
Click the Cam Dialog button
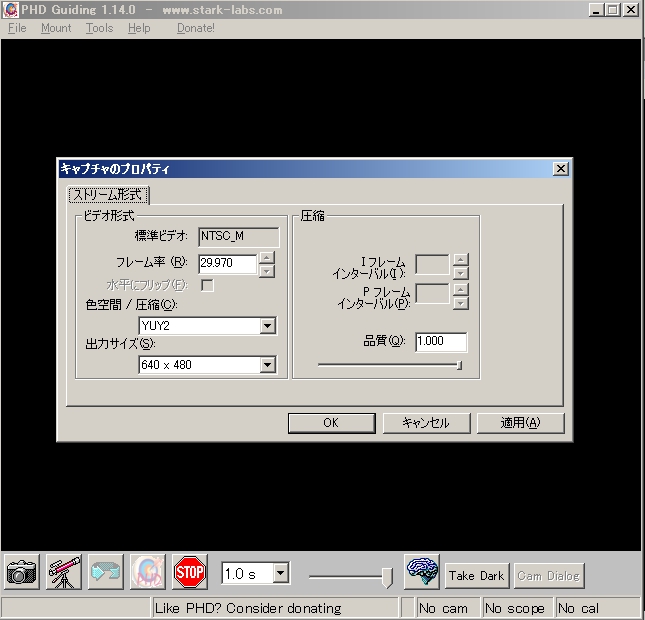549,576
